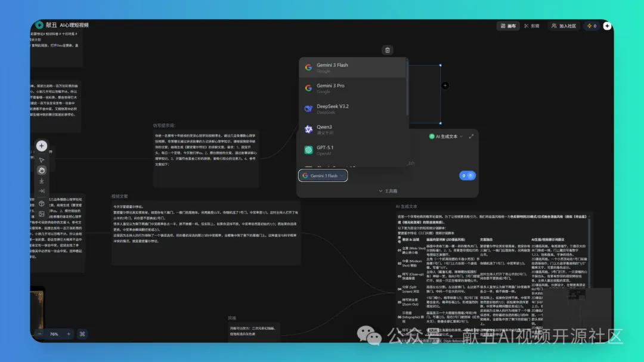Expand the 工具箱 toolbox section
This screenshot has height=362, width=644.
[x=388, y=191]
